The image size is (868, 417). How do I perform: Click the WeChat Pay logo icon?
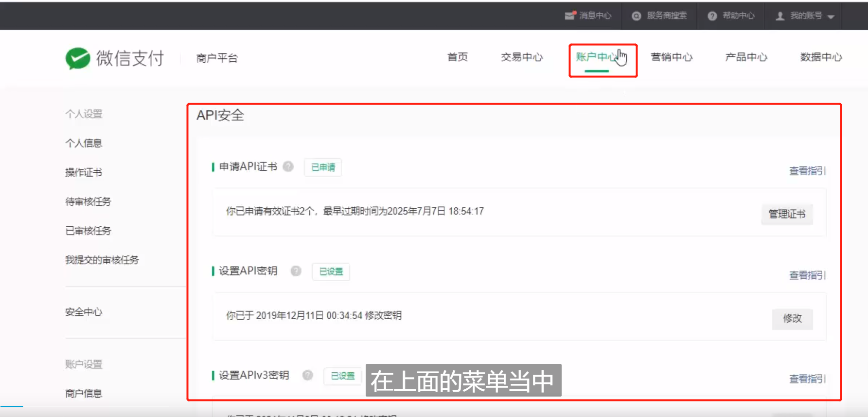[78, 58]
